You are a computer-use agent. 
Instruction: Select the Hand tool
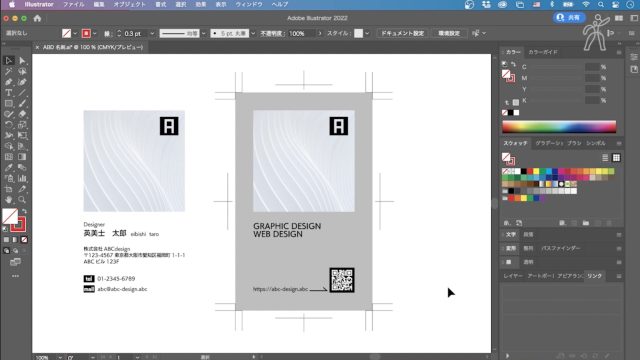9,200
